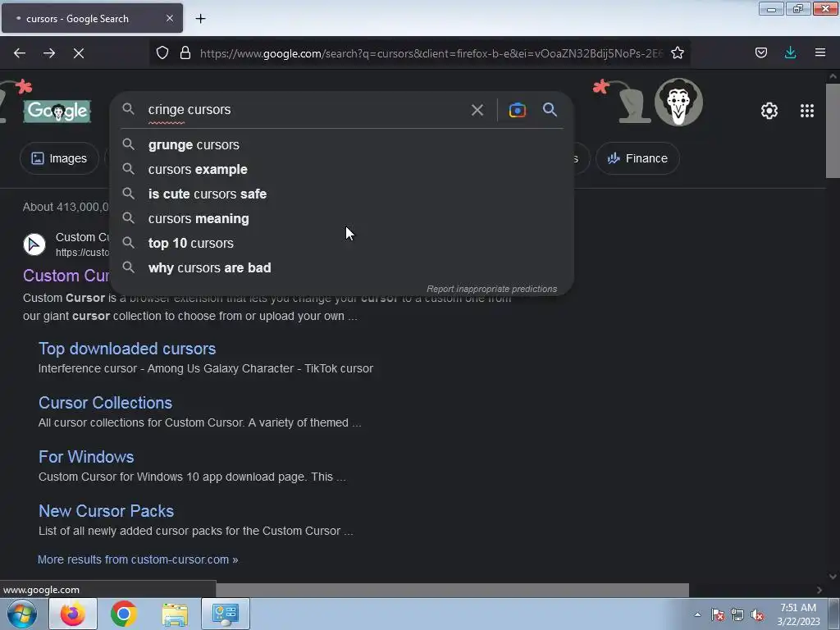Viewport: 840px width, 630px height.
Task: Open Action Center flag tray icon
Action: pyautogui.click(x=718, y=614)
